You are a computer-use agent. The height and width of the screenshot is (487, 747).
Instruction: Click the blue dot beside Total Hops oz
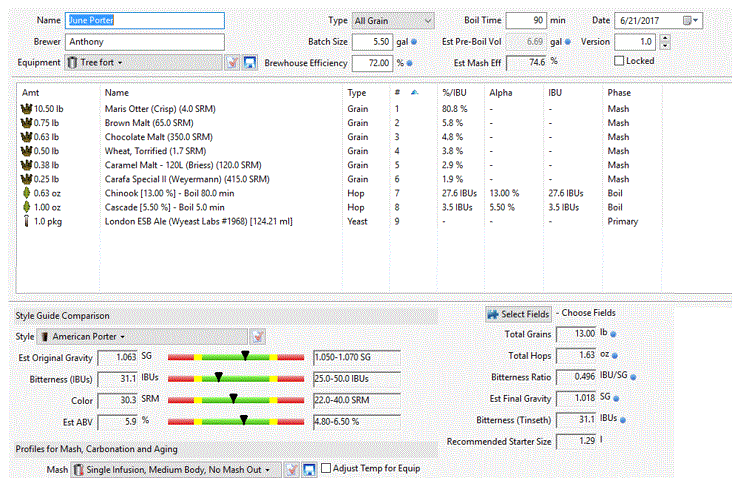click(x=615, y=355)
